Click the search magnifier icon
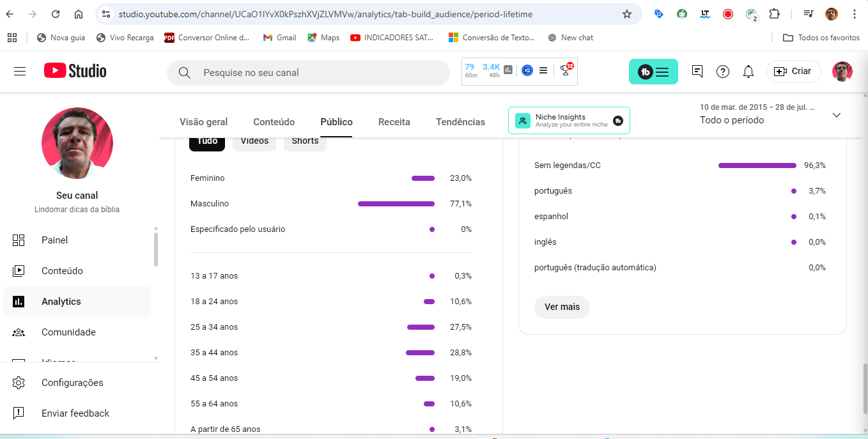The height and width of the screenshot is (439, 868). click(x=185, y=73)
